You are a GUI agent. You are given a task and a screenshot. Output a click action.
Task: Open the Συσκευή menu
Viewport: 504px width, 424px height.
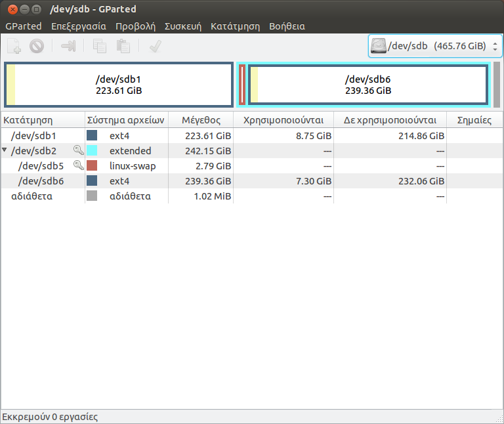pos(183,26)
